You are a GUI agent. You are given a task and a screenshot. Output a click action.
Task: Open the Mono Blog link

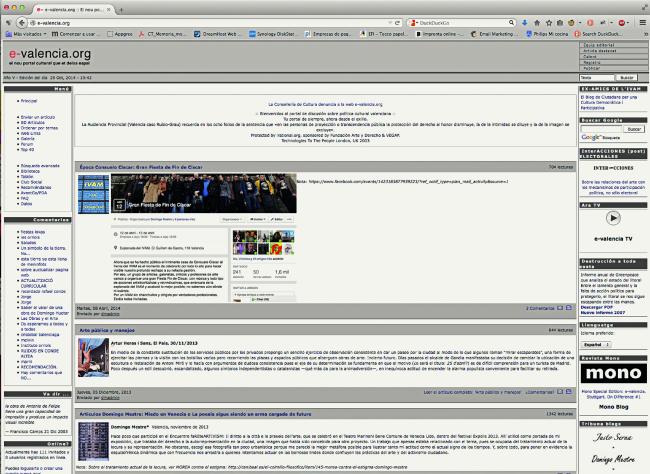point(613,407)
